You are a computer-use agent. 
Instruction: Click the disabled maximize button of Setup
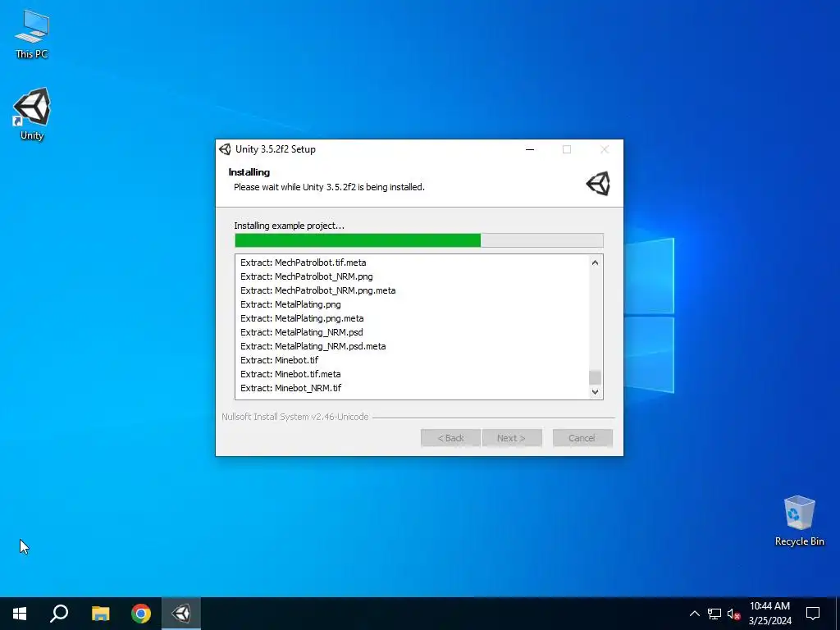pyautogui.click(x=567, y=149)
